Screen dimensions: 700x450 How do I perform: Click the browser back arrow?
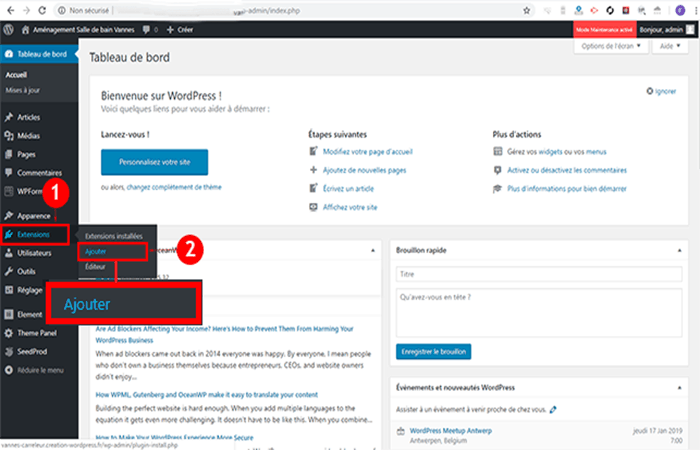click(11, 10)
